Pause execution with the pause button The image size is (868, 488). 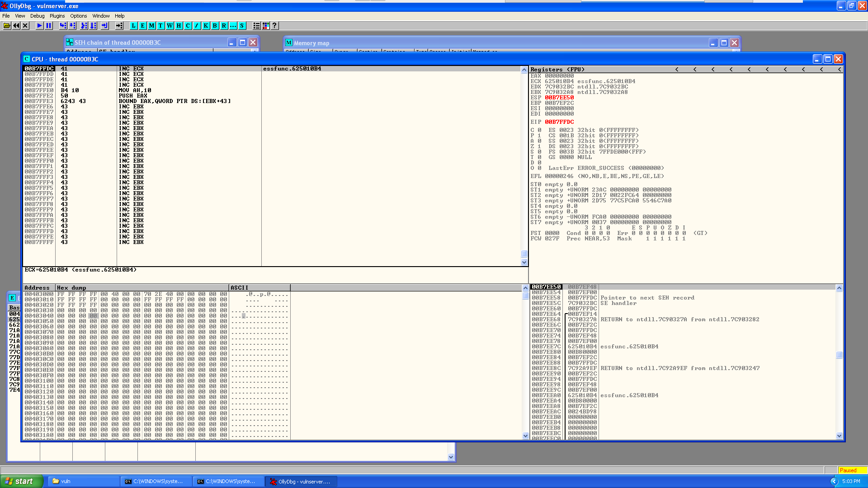click(49, 26)
